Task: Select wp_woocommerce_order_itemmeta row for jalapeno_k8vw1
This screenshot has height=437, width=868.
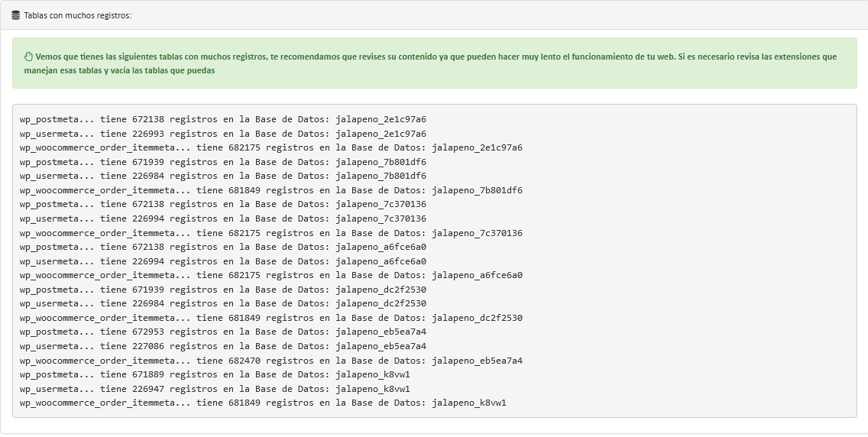Action: tap(263, 403)
